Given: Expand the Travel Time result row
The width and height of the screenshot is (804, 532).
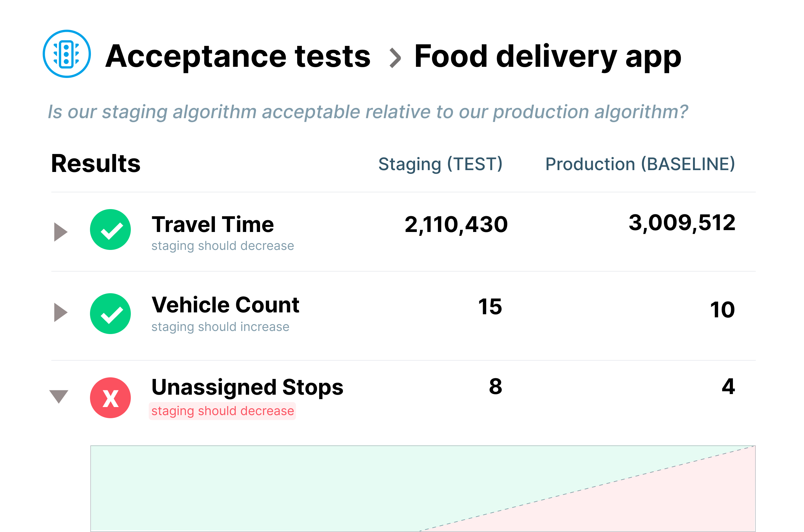Looking at the screenshot, I should (x=60, y=232).
